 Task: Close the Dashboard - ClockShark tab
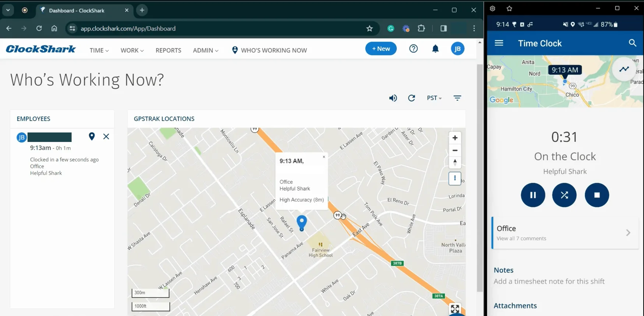127,10
